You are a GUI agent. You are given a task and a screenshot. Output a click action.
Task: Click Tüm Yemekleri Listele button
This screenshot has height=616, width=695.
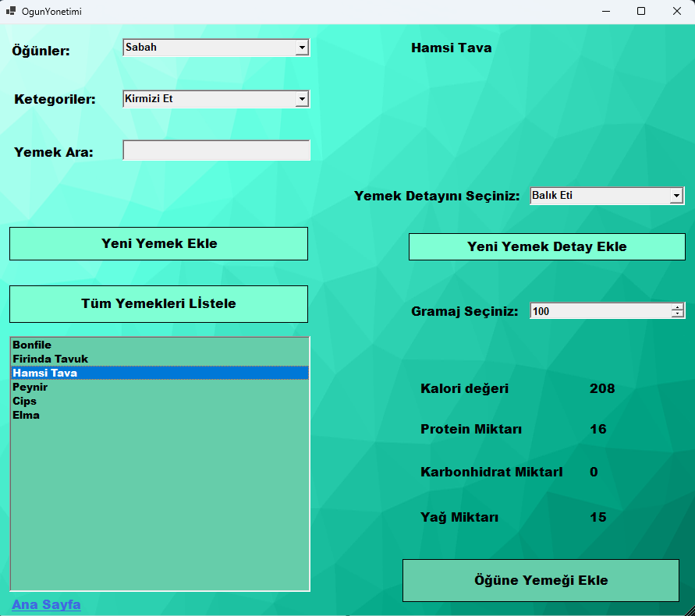coord(158,304)
